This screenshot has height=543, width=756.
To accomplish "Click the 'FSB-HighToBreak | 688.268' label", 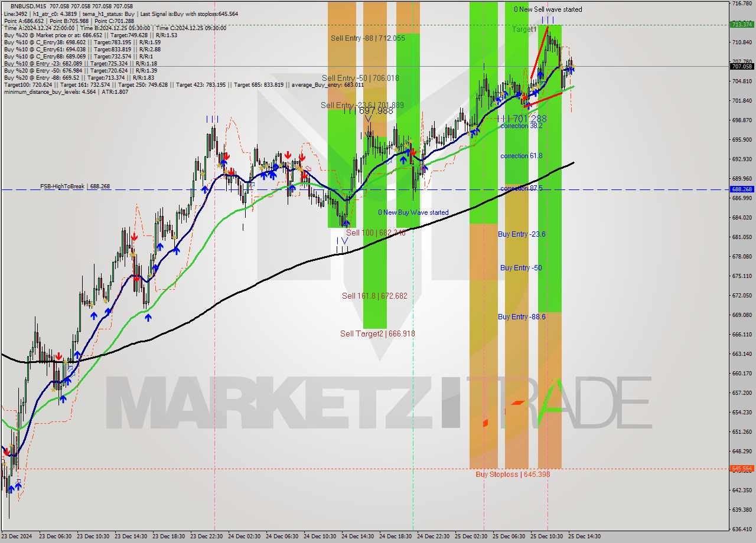I will coord(75,187).
